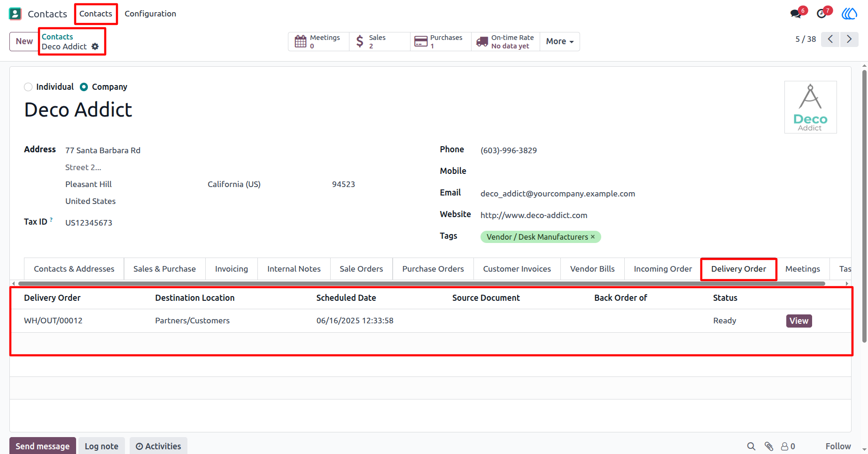
Task: Click the Contacts breadcrumb link
Action: pos(57,37)
